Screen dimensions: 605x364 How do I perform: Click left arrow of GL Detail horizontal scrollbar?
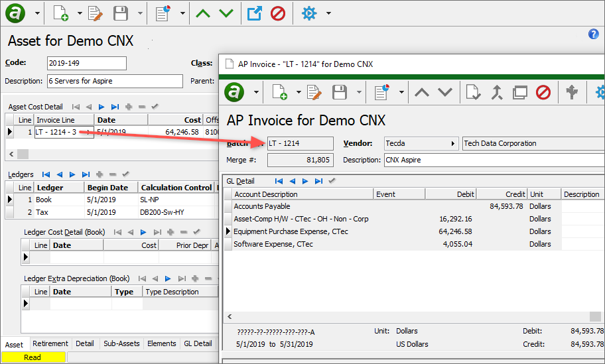coord(229,317)
